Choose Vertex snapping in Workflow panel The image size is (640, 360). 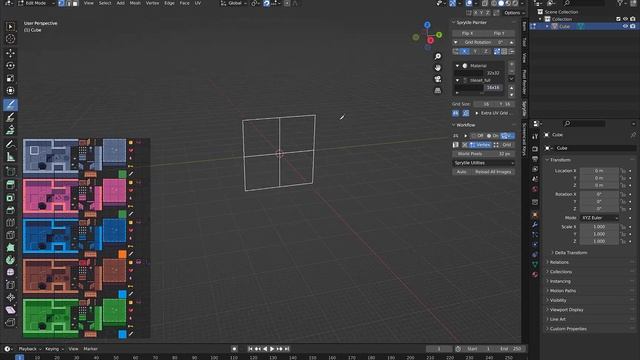tap(480, 145)
